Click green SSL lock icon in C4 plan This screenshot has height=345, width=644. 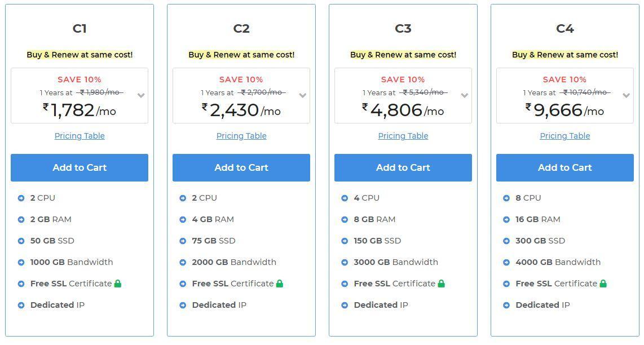(603, 284)
